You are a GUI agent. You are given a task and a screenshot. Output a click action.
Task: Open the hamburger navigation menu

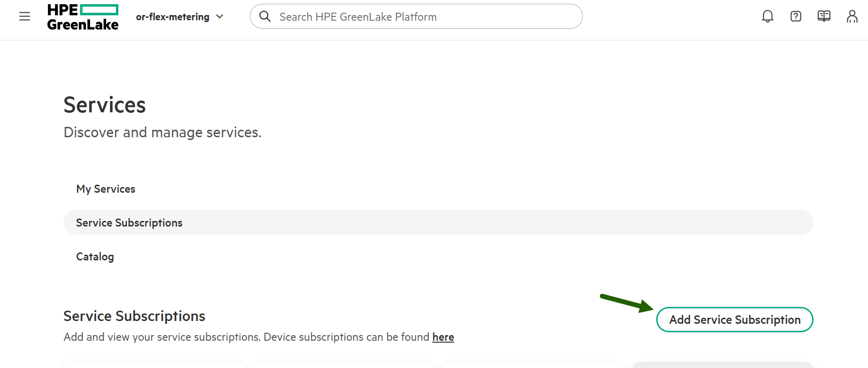24,16
